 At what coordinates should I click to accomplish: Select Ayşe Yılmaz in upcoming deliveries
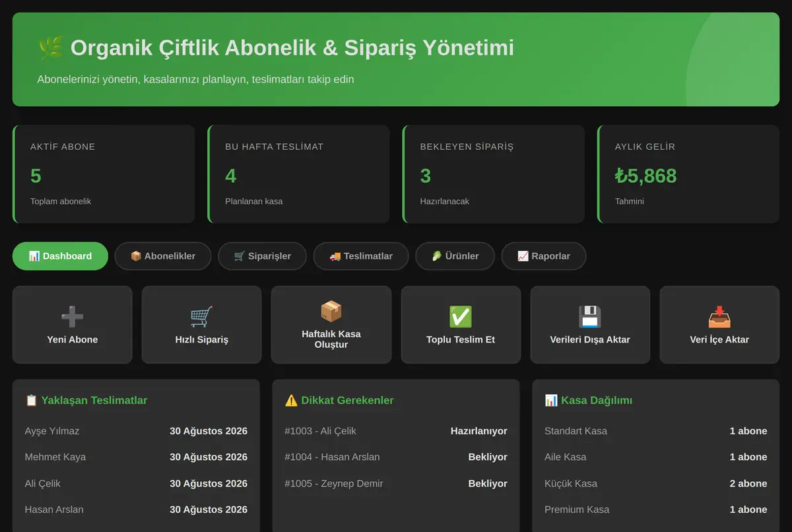pos(52,431)
